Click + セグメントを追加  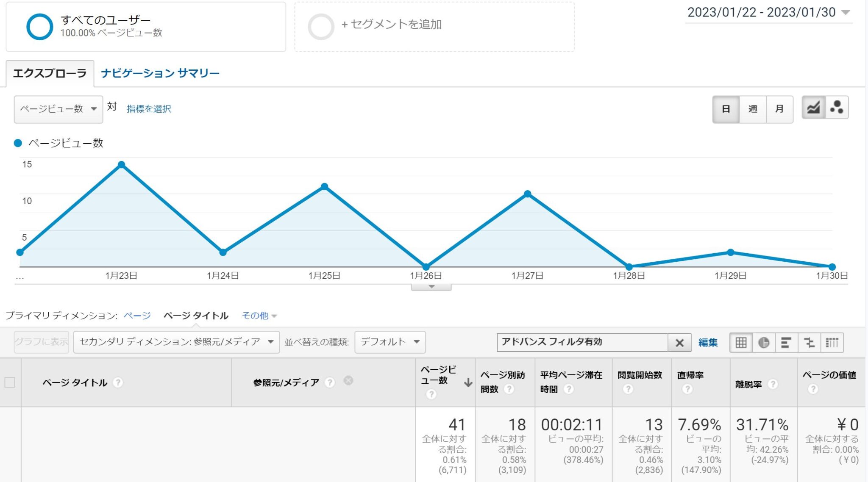click(392, 25)
